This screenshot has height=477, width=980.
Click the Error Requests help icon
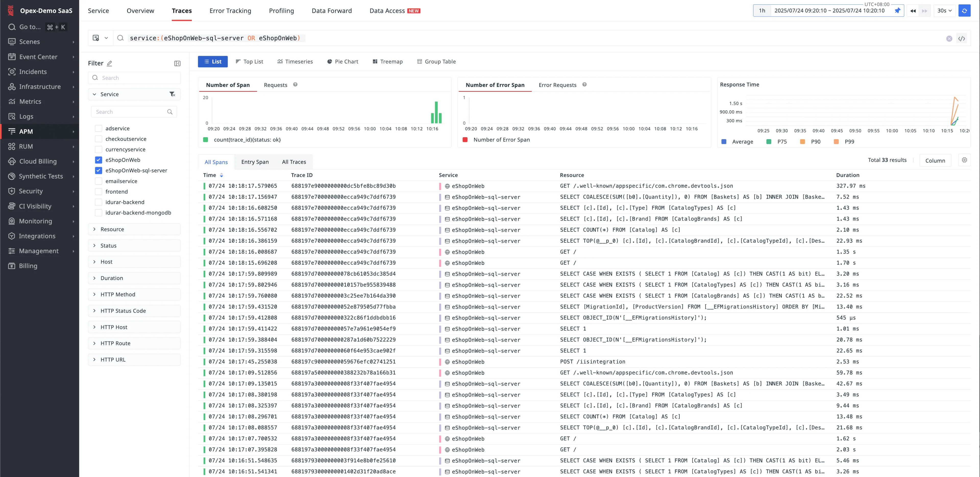[x=584, y=85]
